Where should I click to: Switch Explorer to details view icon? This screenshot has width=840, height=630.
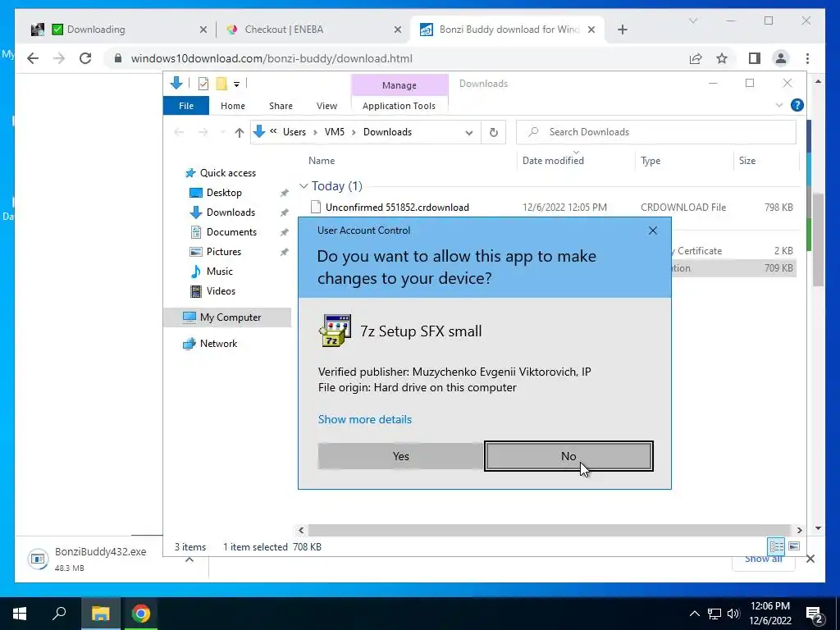coord(776,546)
